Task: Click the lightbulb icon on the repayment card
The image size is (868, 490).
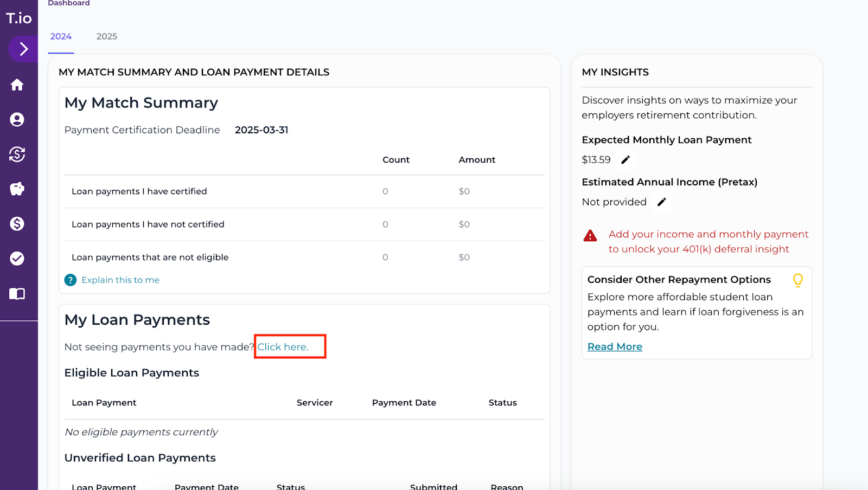Action: pyautogui.click(x=798, y=280)
